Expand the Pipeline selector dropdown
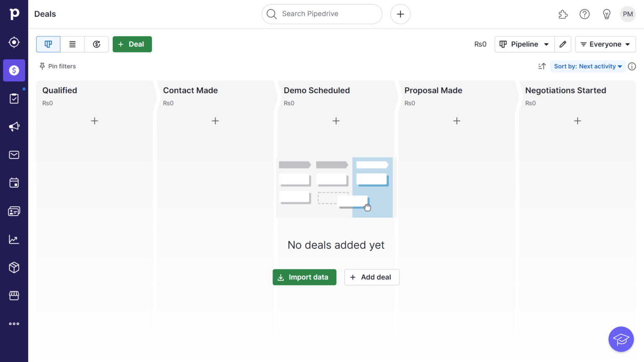The height and width of the screenshot is (362, 644). point(525,44)
